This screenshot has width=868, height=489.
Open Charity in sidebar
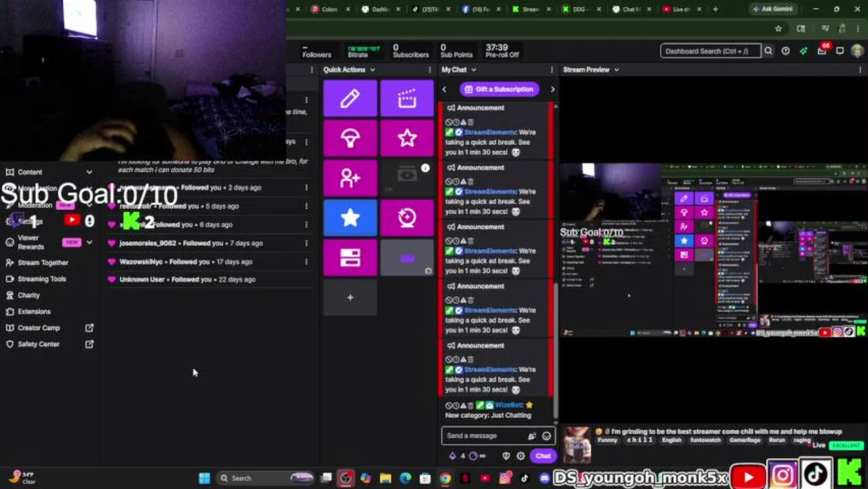pos(29,295)
